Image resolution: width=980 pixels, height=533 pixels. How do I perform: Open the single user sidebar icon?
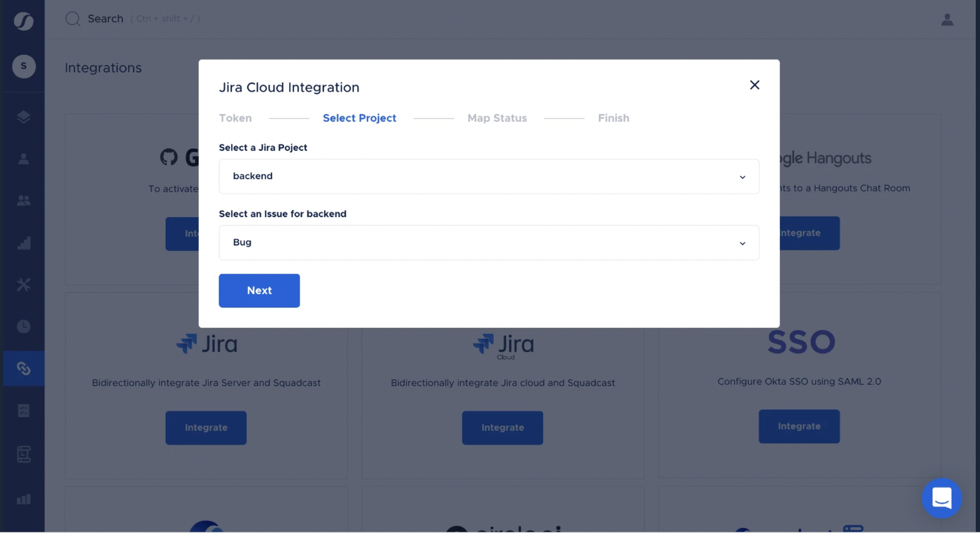(24, 159)
